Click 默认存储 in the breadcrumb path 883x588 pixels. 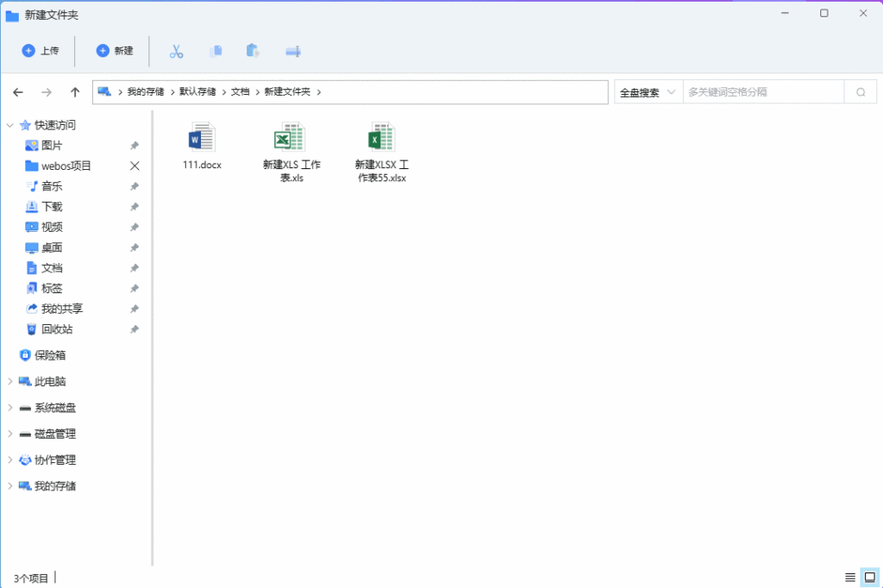[197, 91]
